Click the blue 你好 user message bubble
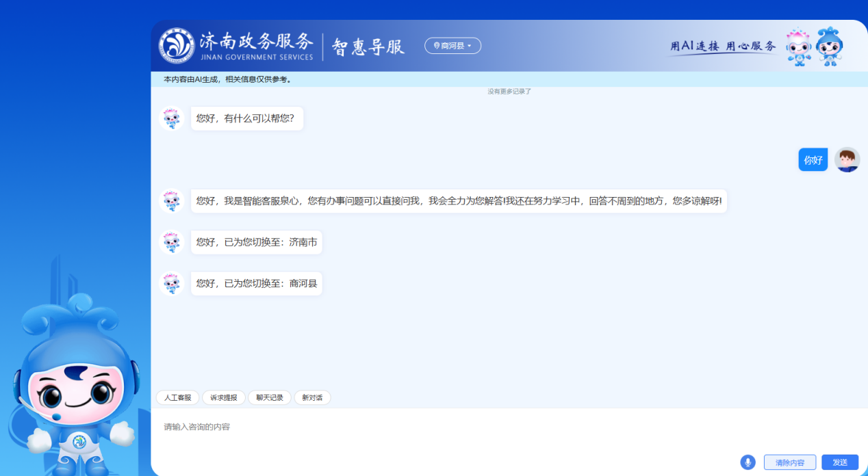Viewport: 868px width, 476px height. point(813,160)
